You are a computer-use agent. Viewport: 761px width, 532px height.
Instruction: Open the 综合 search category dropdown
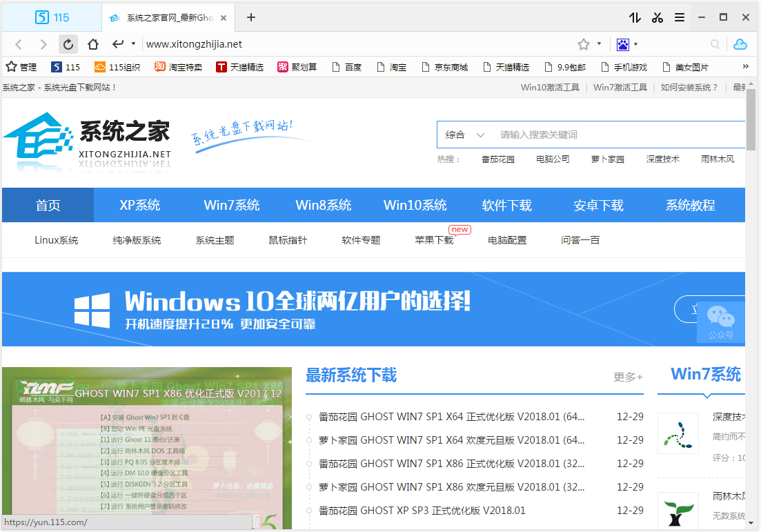point(464,135)
